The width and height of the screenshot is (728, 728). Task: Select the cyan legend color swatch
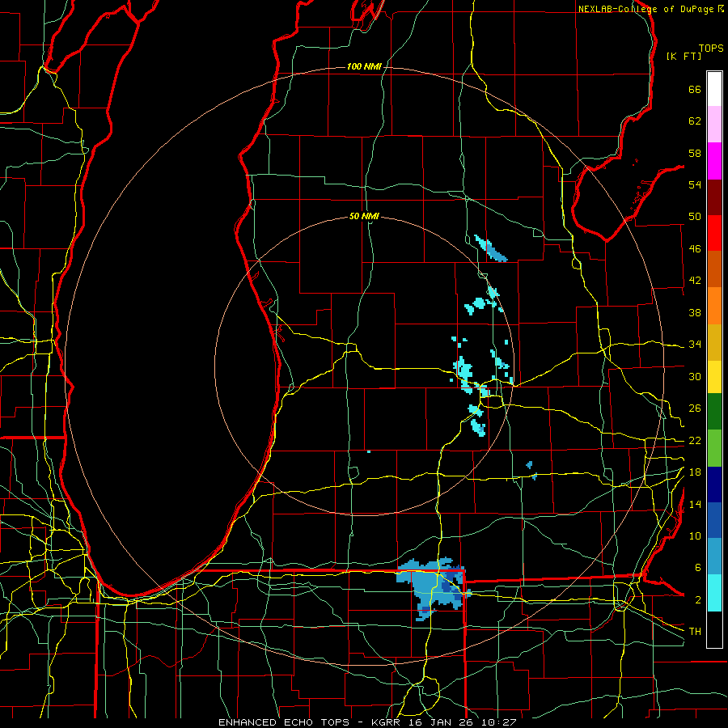tap(714, 593)
